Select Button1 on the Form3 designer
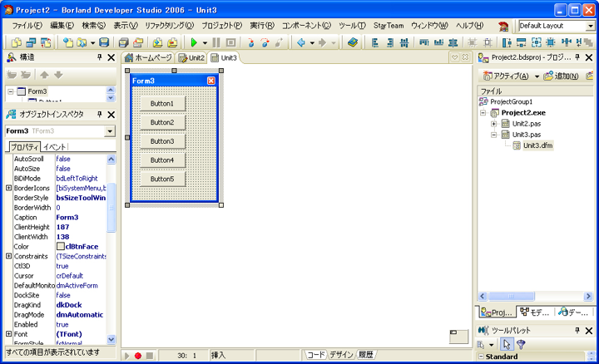 [162, 103]
